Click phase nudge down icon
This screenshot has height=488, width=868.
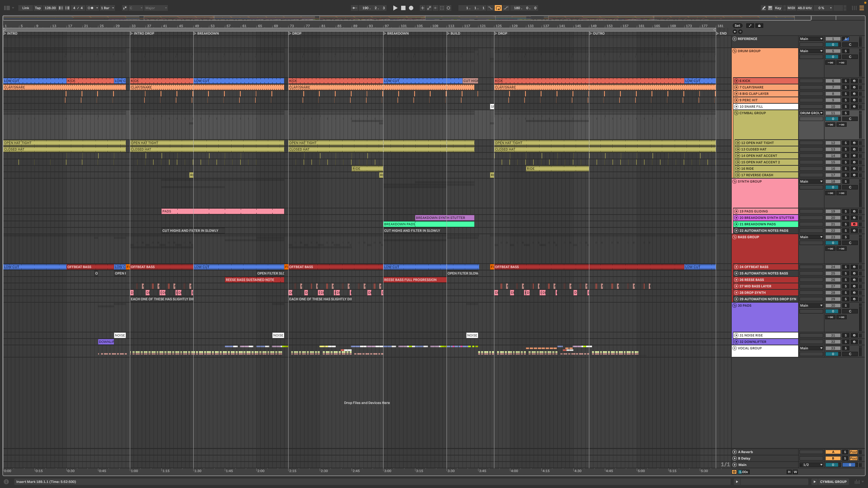61,8
